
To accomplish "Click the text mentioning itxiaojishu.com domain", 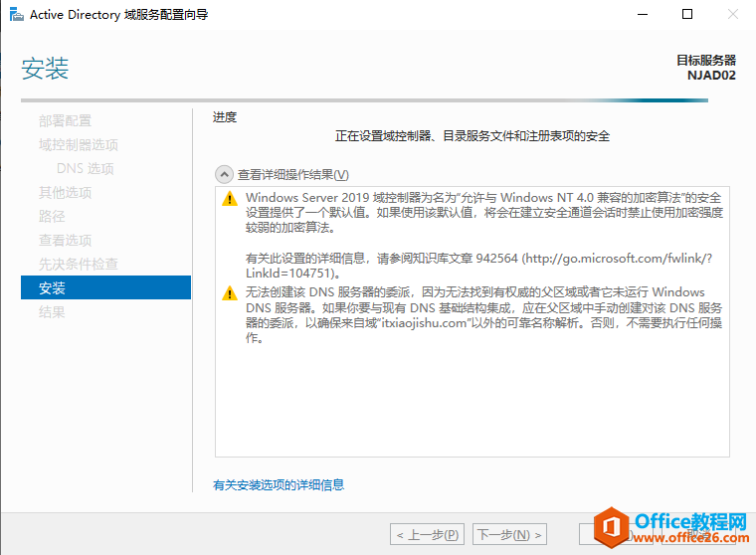I will click(483, 315).
